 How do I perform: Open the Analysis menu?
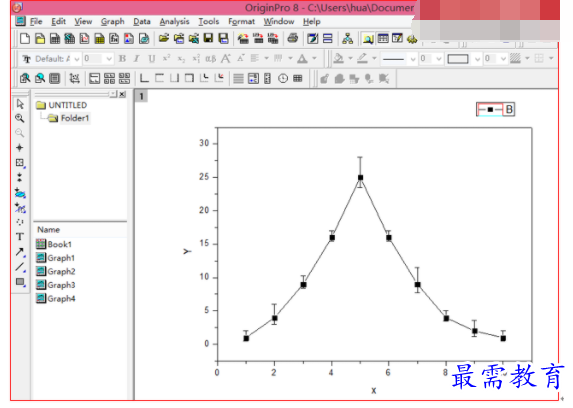[x=174, y=22]
